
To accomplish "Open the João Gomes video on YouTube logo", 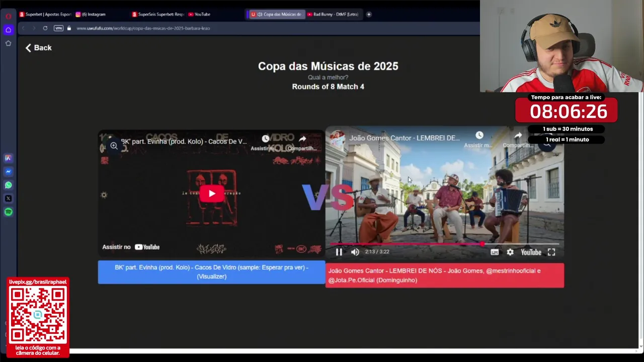I will tap(531, 252).
